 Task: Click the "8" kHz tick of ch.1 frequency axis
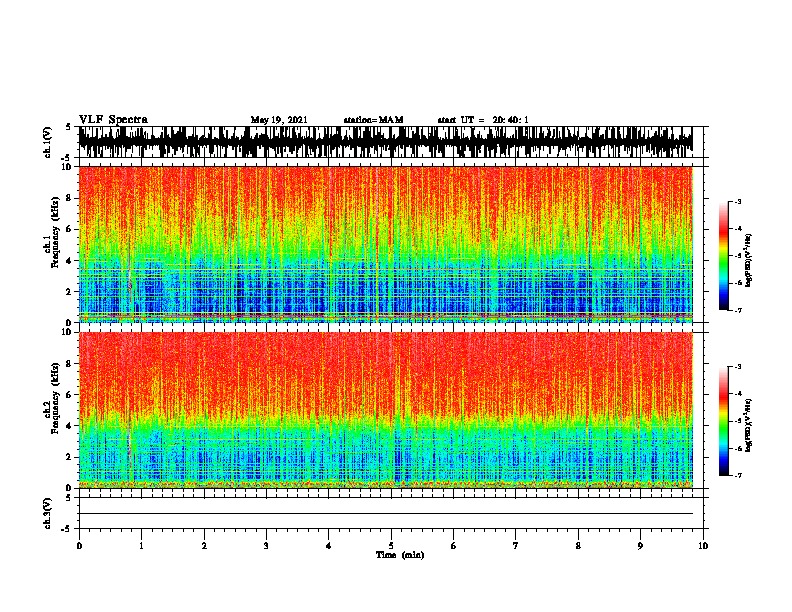click(x=69, y=198)
